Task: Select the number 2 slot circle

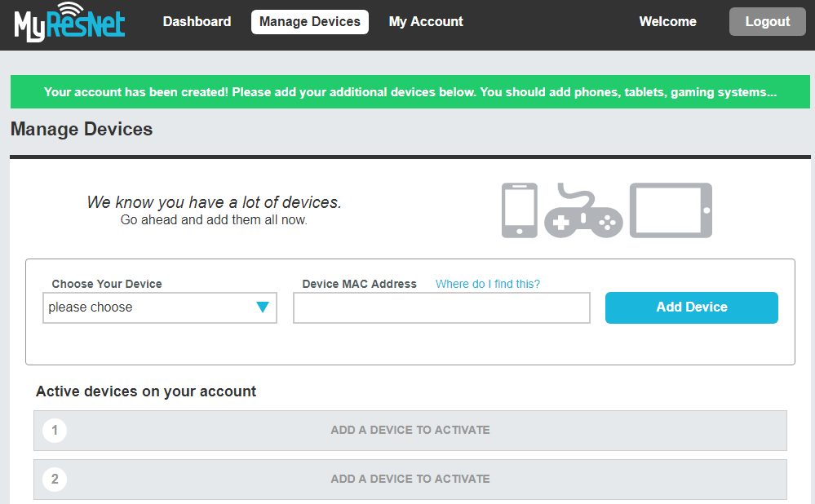Action: [55, 479]
